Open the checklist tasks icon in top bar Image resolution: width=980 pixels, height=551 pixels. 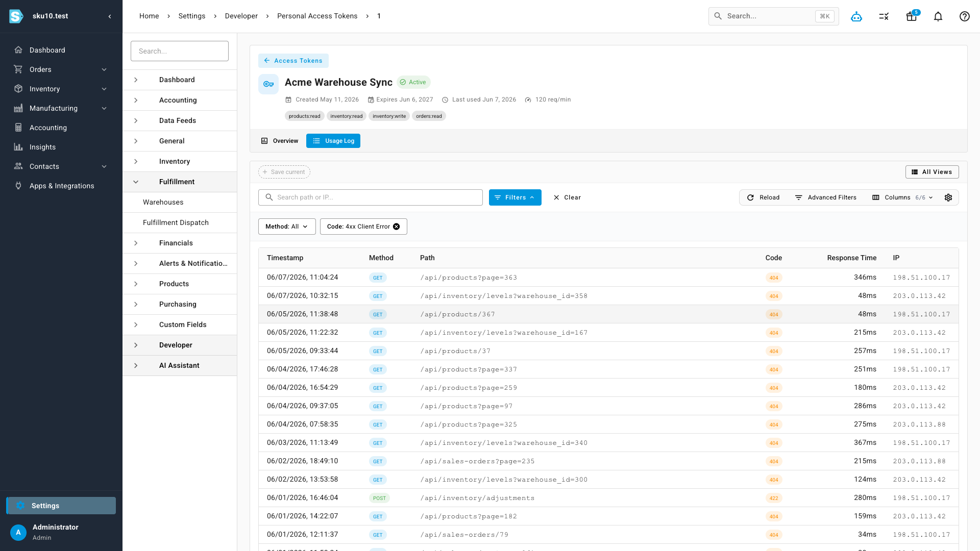(884, 16)
